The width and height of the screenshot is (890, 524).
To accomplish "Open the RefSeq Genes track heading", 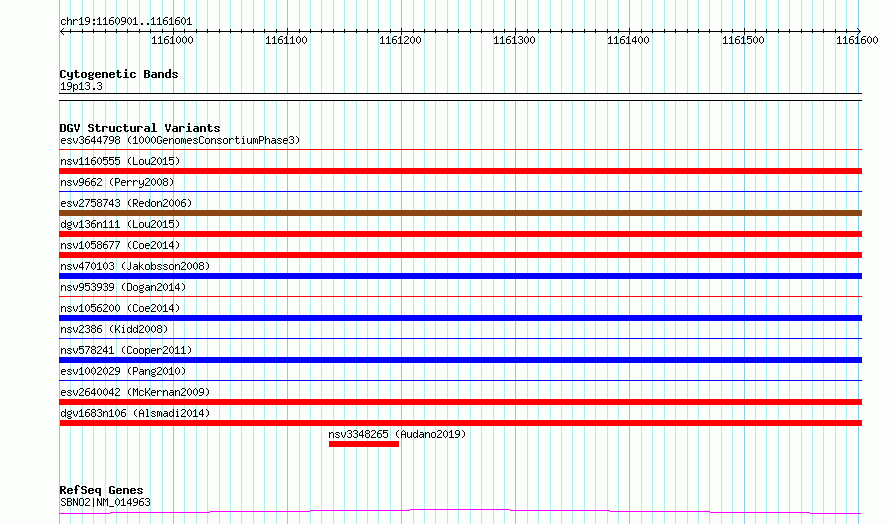I will point(102,491).
